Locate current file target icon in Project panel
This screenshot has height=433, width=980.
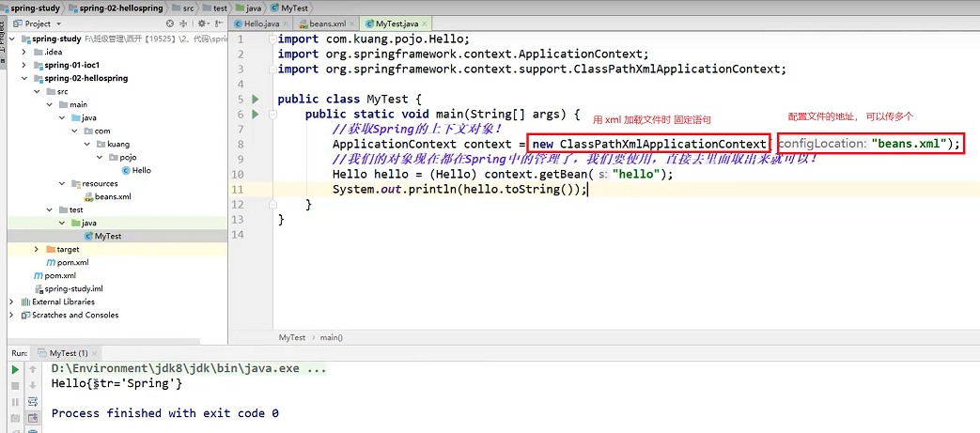pos(169,23)
